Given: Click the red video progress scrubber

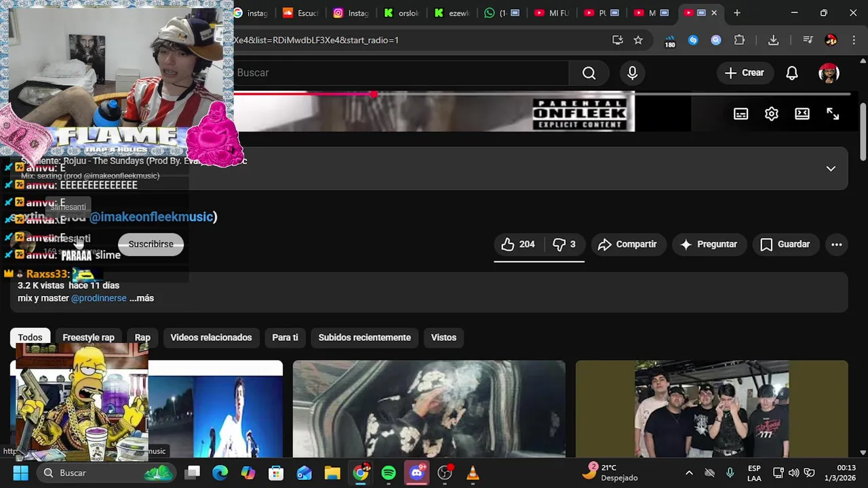Looking at the screenshot, I should click(x=374, y=94).
